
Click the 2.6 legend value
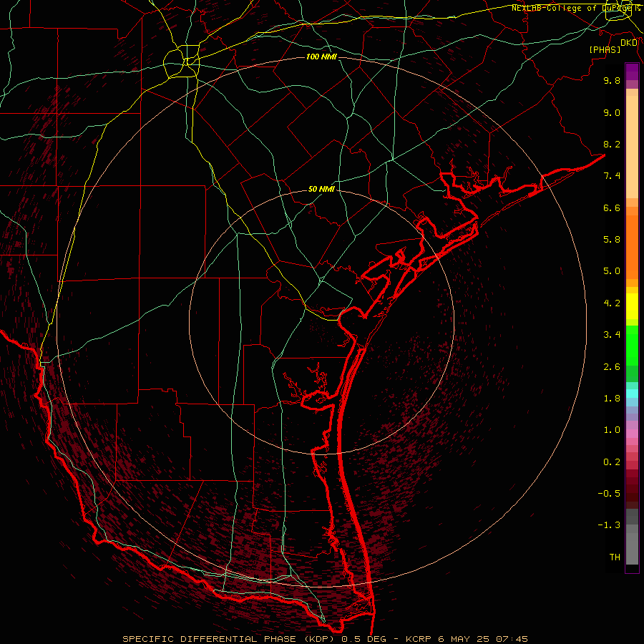click(612, 367)
